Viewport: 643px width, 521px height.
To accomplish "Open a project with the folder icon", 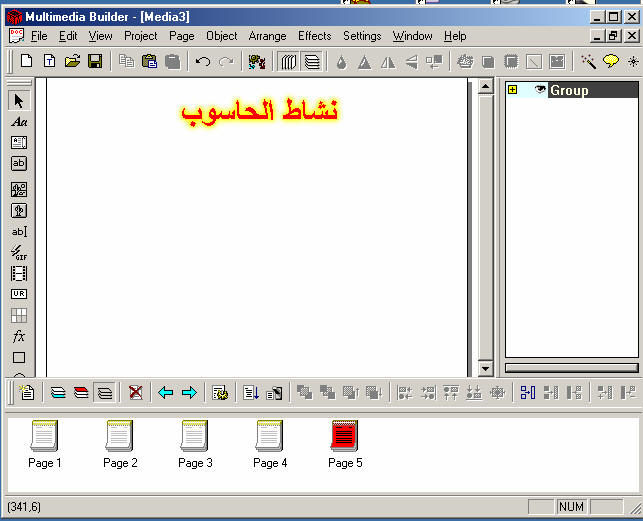I will point(72,62).
